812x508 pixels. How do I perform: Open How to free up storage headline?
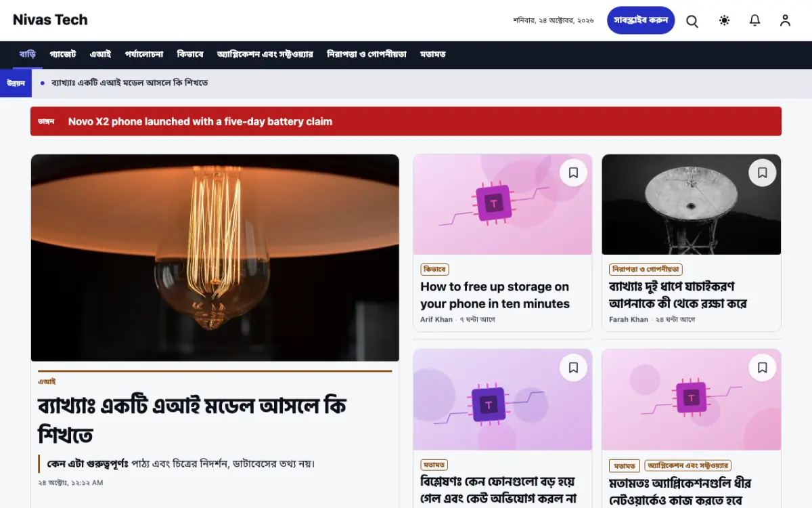coord(495,295)
